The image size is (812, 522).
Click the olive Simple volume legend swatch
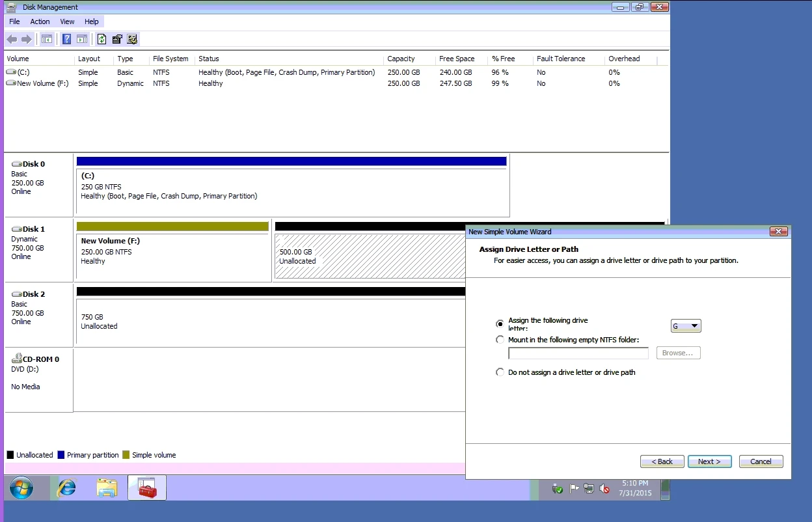pyautogui.click(x=126, y=455)
